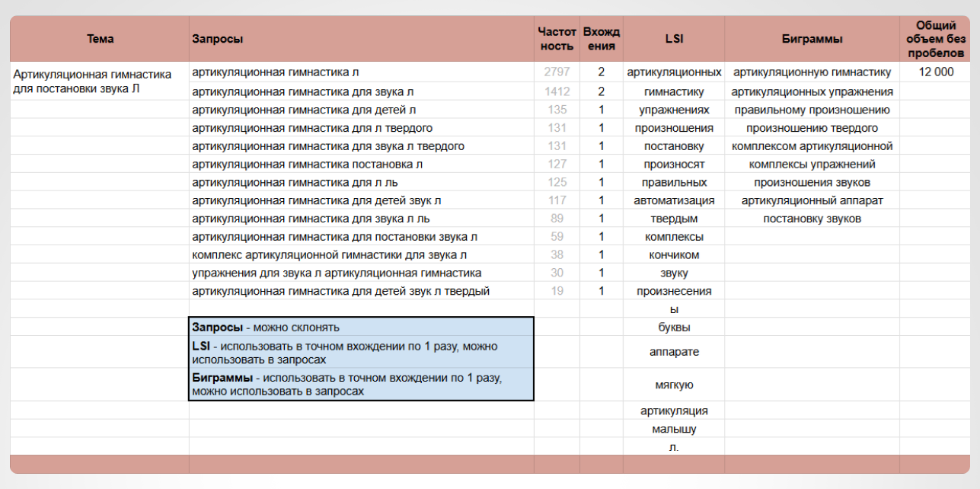The height and width of the screenshot is (489, 980).
Task: Select LSI word 'произношения'
Action: 674,128
